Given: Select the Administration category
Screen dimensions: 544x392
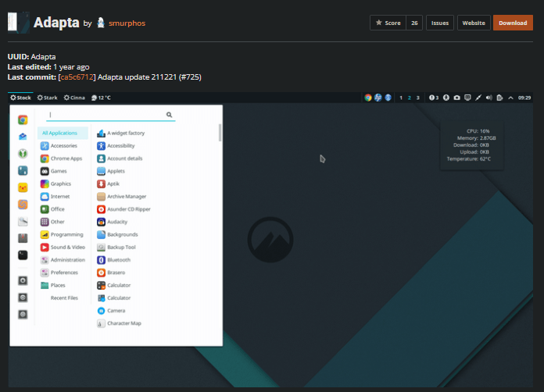Looking at the screenshot, I should (63, 260).
